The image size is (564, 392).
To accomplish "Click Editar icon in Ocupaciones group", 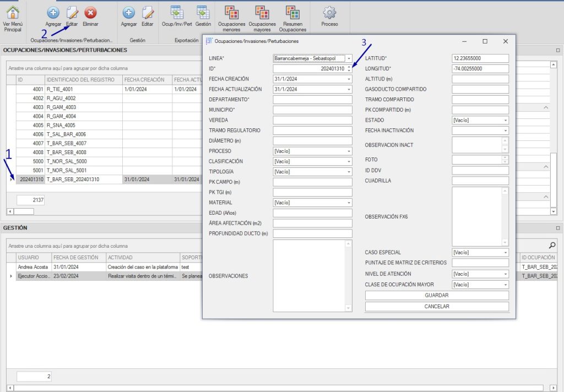I will (x=72, y=13).
